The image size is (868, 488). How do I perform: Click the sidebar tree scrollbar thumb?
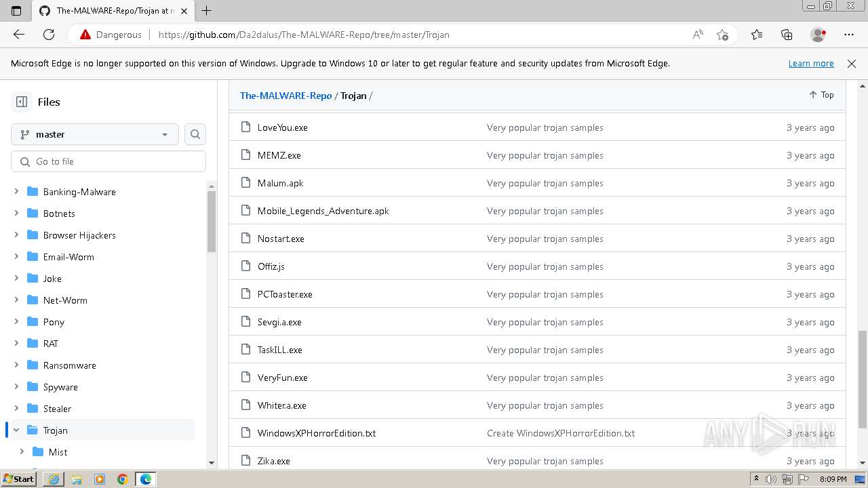coord(212,222)
